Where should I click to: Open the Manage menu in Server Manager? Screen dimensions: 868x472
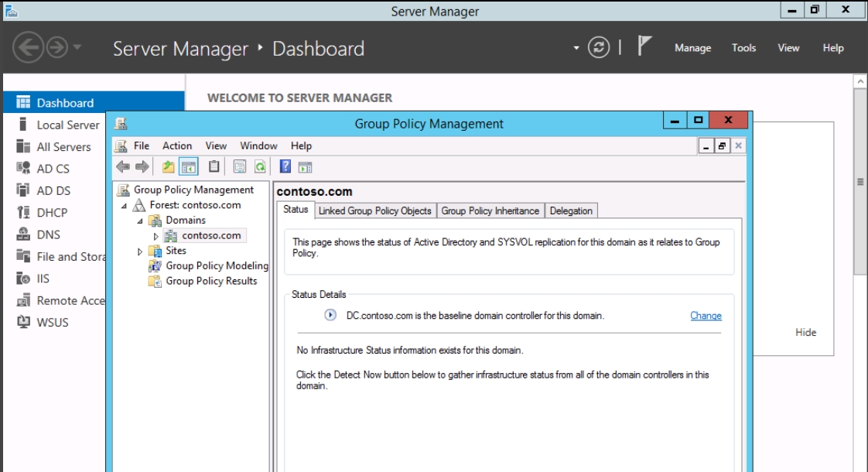(x=692, y=48)
